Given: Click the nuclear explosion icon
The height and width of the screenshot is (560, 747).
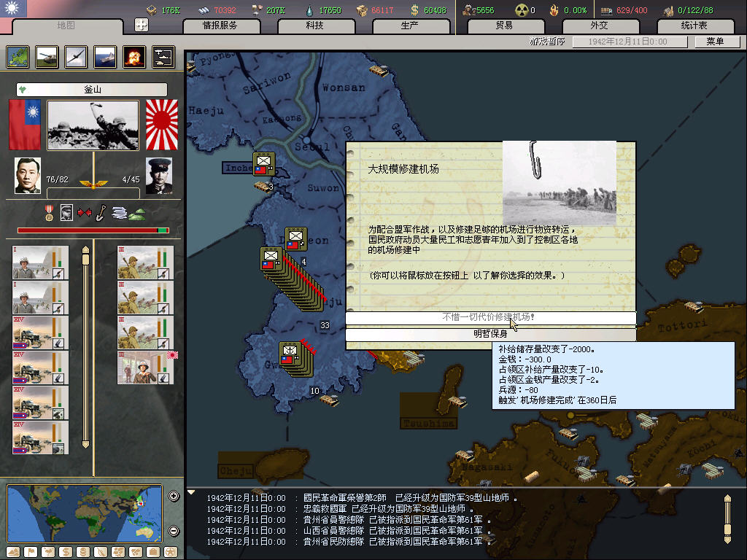Looking at the screenshot, I should click(134, 57).
